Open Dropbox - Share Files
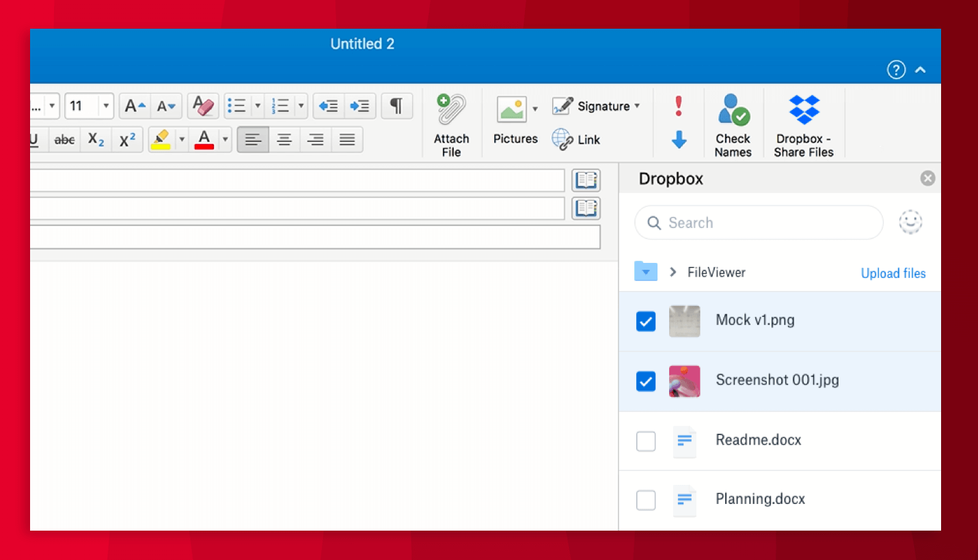Image resolution: width=978 pixels, height=560 pixels. [803, 109]
